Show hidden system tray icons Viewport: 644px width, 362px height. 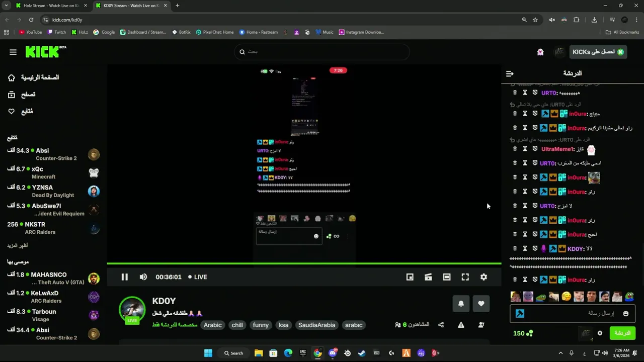(560, 353)
